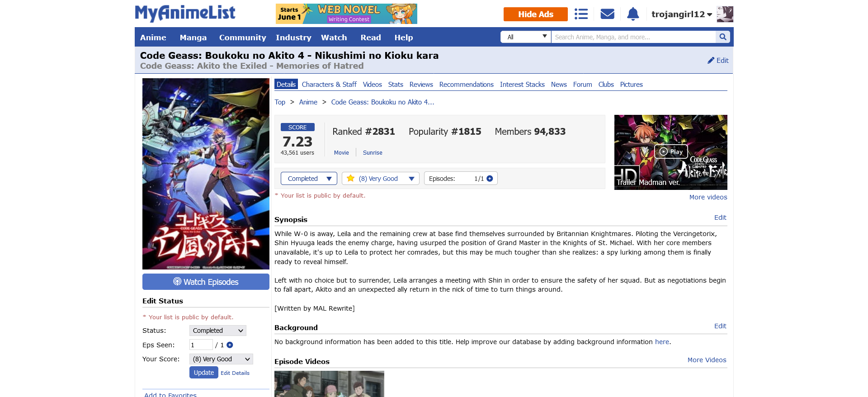Viewport: 868px width, 397px height.
Task: Click the Movie type link
Action: tap(341, 153)
